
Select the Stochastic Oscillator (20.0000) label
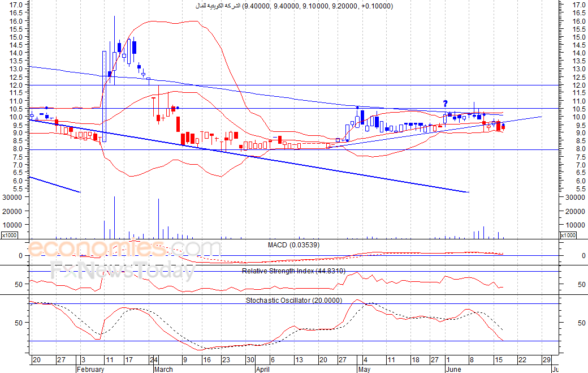(x=293, y=300)
